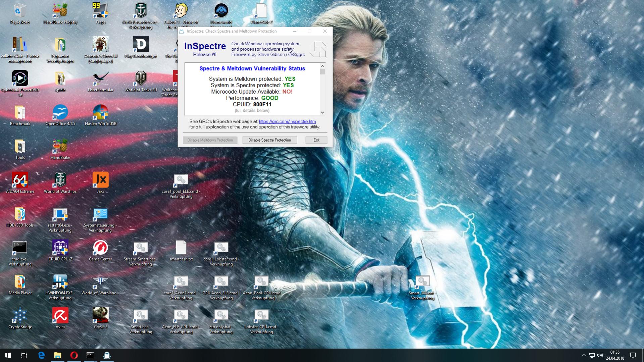Open WoWsLauncher.exe shortcut
The width and height of the screenshot is (644, 362).
point(141,16)
